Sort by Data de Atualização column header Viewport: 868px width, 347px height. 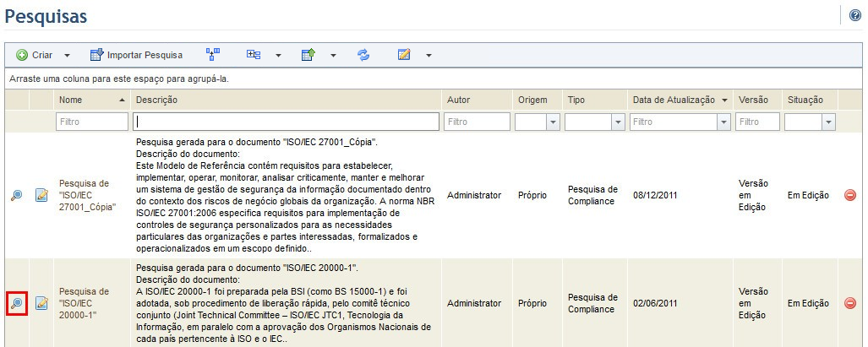(680, 100)
